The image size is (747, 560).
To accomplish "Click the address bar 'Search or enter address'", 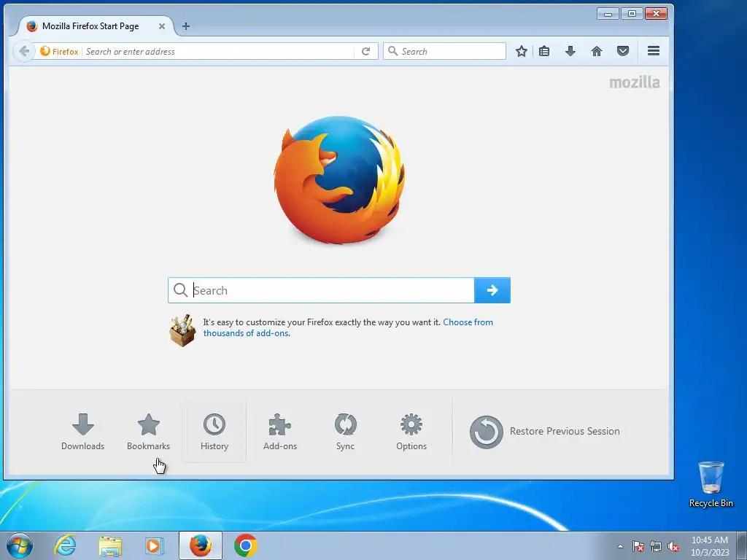I will point(218,51).
